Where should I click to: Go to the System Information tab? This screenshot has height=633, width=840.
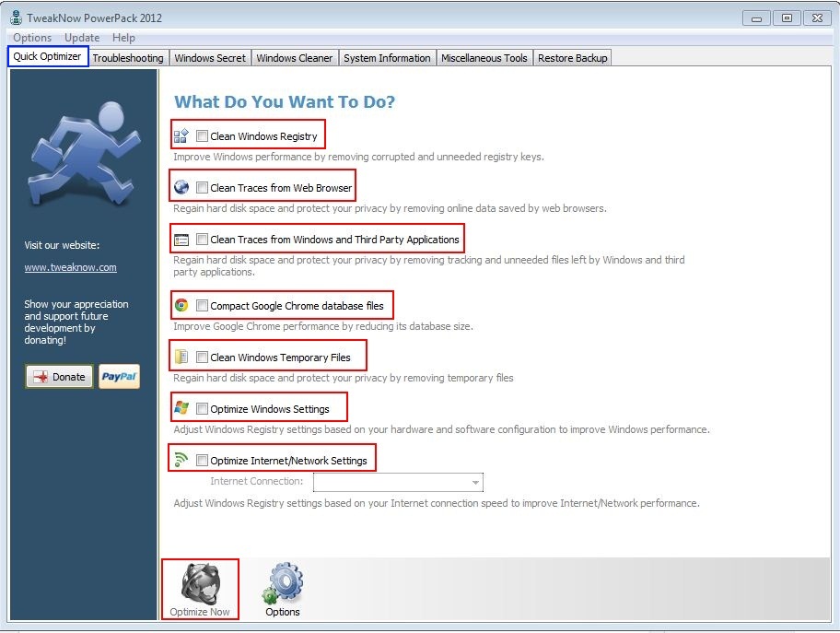tap(387, 58)
